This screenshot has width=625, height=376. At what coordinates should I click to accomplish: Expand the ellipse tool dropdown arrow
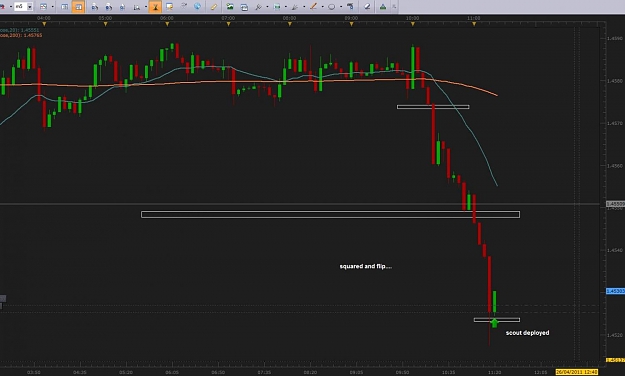pyautogui.click(x=341, y=7)
